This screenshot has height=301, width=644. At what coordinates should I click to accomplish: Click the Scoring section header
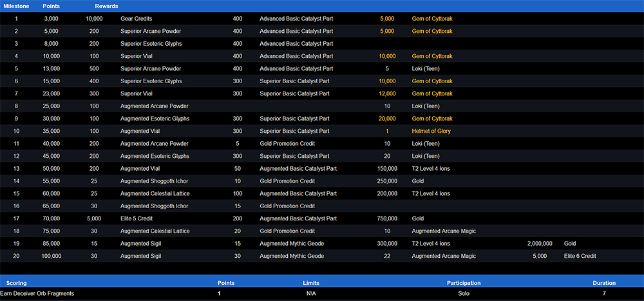coord(17,283)
